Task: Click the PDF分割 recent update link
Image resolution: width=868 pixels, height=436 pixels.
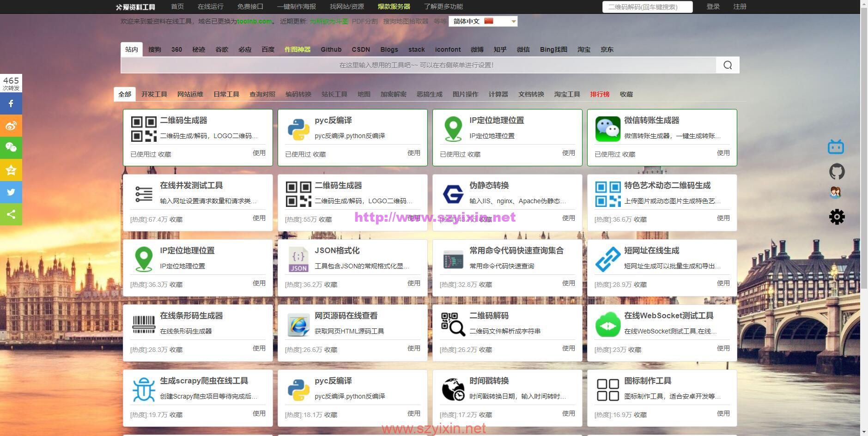Action: [x=364, y=21]
